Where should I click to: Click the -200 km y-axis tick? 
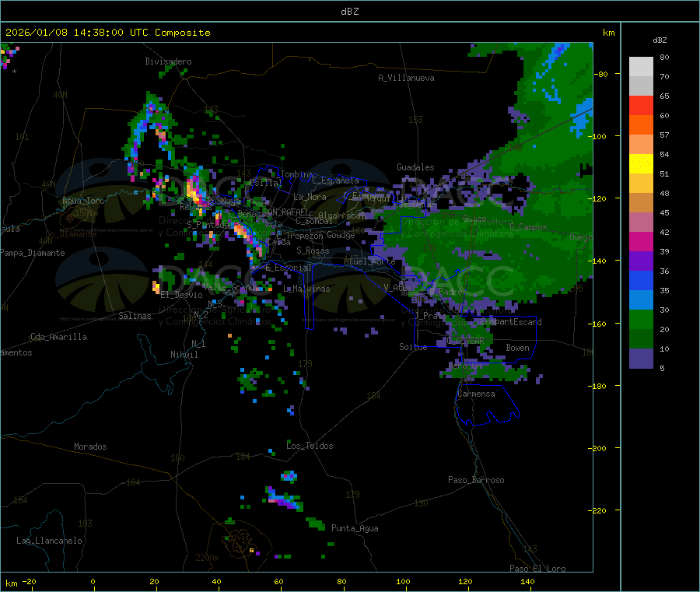click(597, 448)
